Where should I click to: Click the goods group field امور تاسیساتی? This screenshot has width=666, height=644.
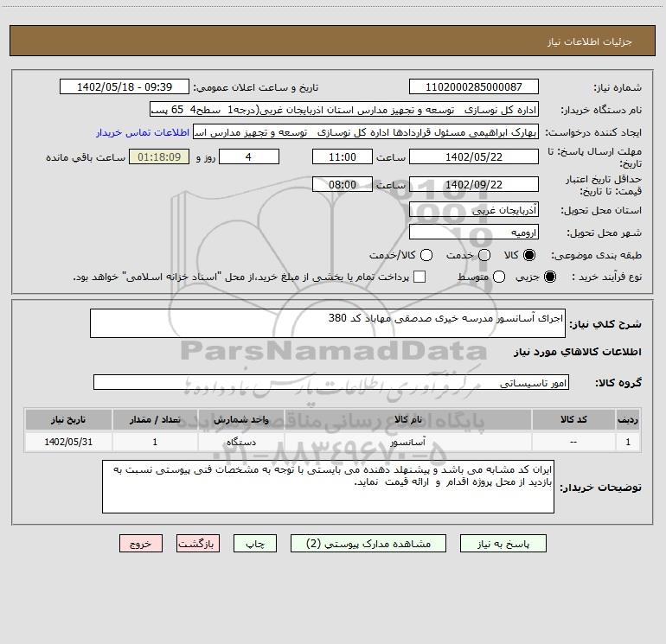point(331,382)
